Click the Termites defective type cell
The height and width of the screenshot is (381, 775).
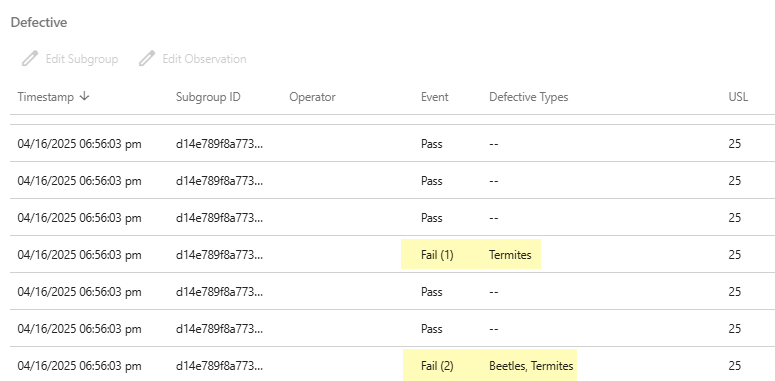click(510, 255)
